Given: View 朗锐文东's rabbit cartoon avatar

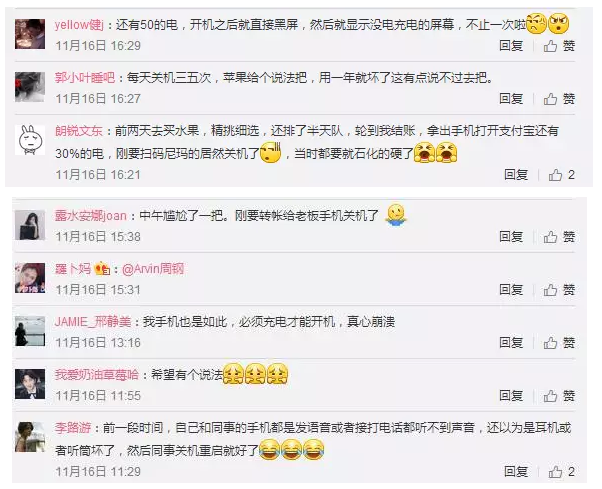Looking at the screenshot, I should click(x=30, y=140).
